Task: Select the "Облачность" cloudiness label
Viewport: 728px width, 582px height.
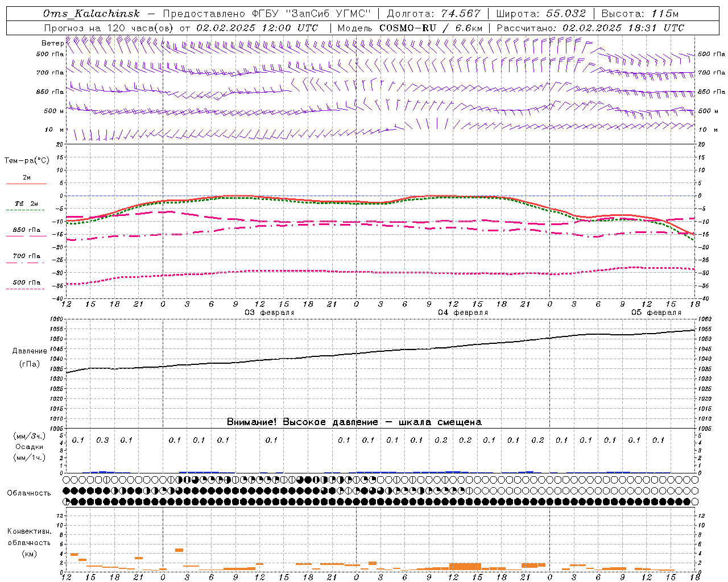Action: 29,493
